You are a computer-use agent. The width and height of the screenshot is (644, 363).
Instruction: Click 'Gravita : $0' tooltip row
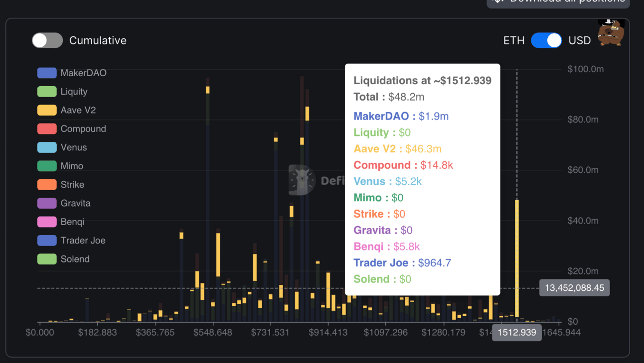383,230
